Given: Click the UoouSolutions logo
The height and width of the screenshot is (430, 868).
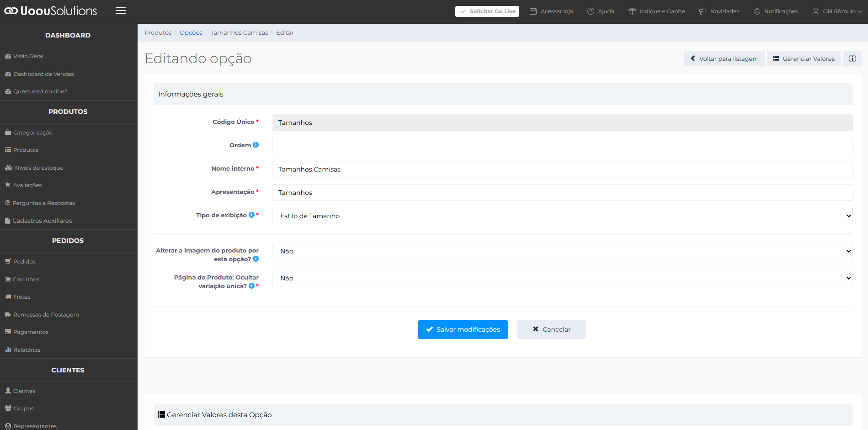Looking at the screenshot, I should coord(51,11).
